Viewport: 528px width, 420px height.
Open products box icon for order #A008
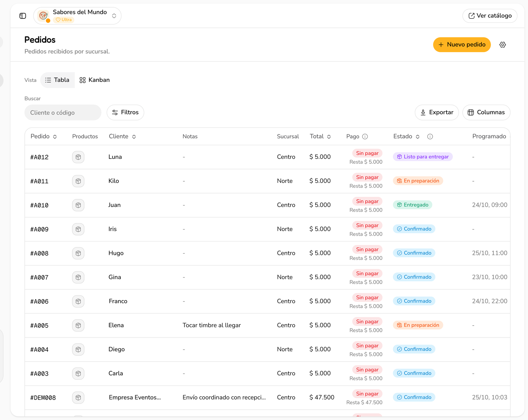click(78, 253)
